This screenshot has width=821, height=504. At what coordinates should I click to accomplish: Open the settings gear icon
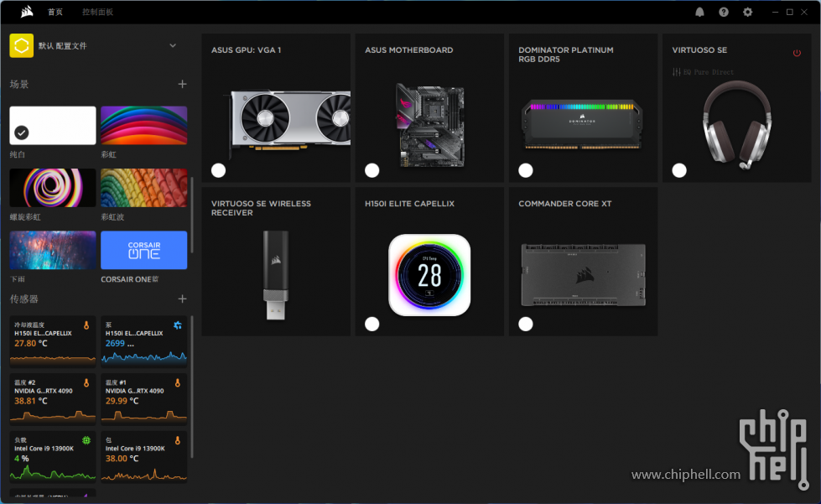click(x=748, y=12)
